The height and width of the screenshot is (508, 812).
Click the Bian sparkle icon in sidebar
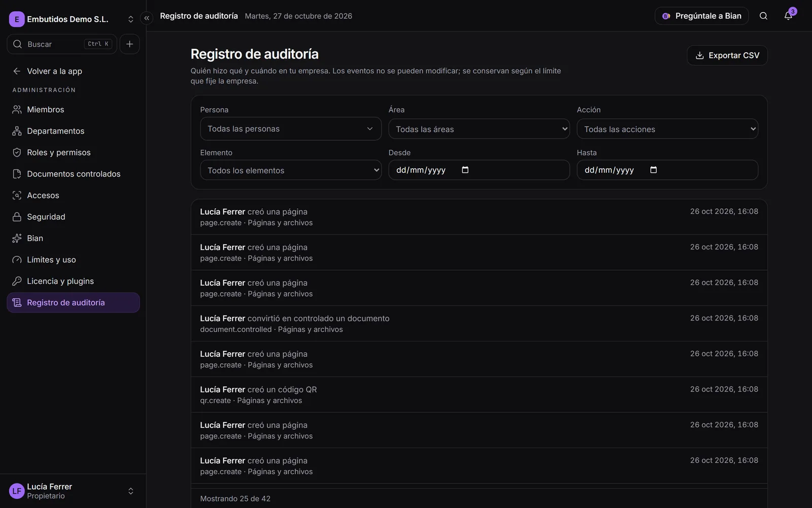click(x=17, y=238)
